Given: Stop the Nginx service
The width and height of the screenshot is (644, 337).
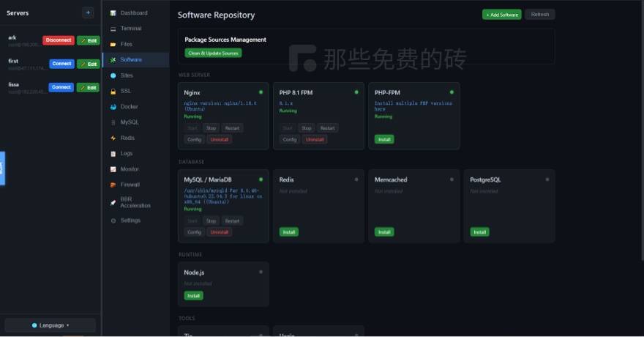Looking at the screenshot, I should point(211,128).
